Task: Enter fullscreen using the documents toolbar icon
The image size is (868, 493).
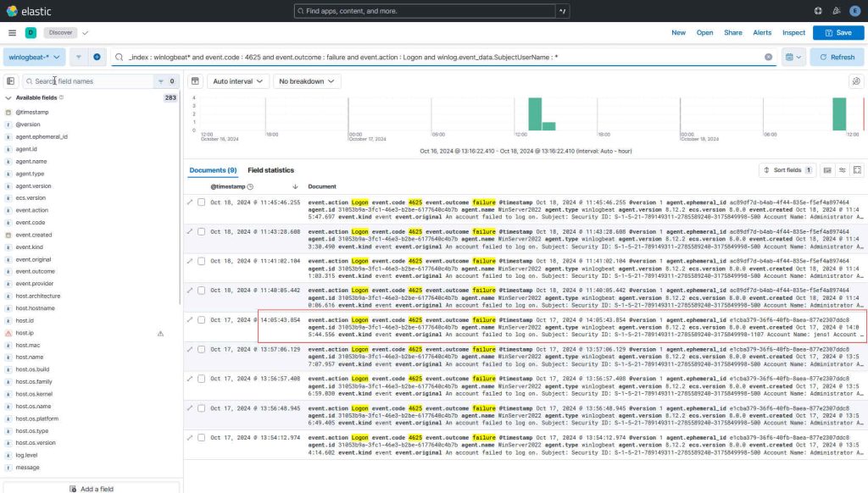Action: click(x=856, y=169)
